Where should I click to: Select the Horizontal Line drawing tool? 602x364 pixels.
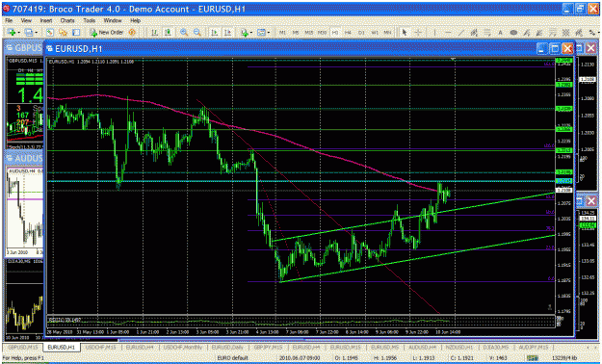tap(448, 33)
